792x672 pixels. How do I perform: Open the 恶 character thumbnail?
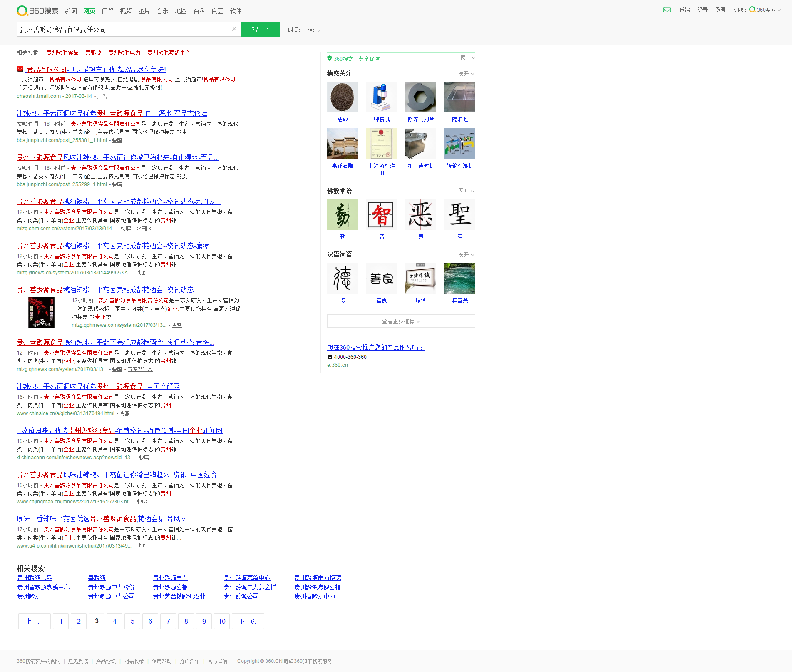click(421, 214)
